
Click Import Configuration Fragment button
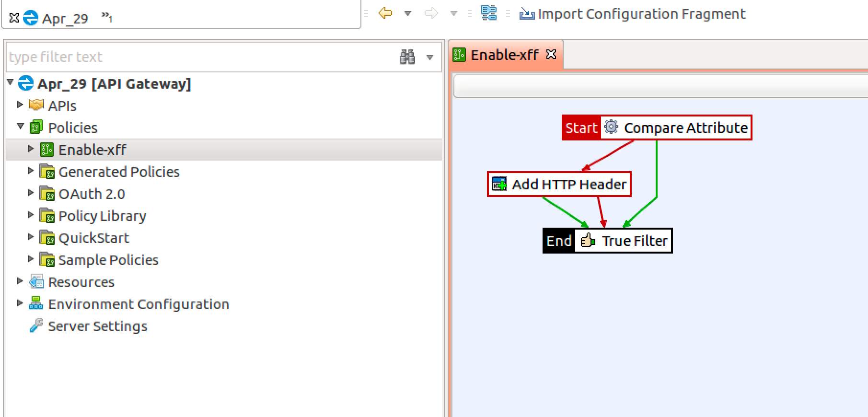click(633, 14)
